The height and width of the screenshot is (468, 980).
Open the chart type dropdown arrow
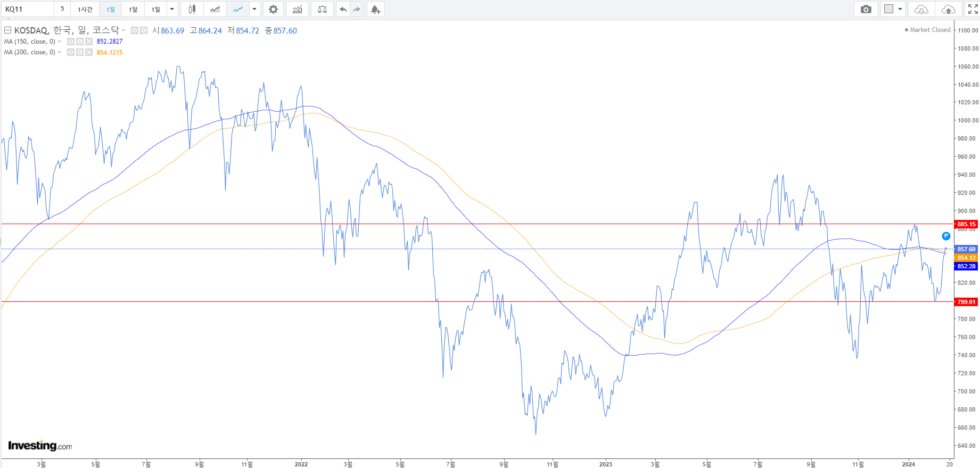pos(254,9)
